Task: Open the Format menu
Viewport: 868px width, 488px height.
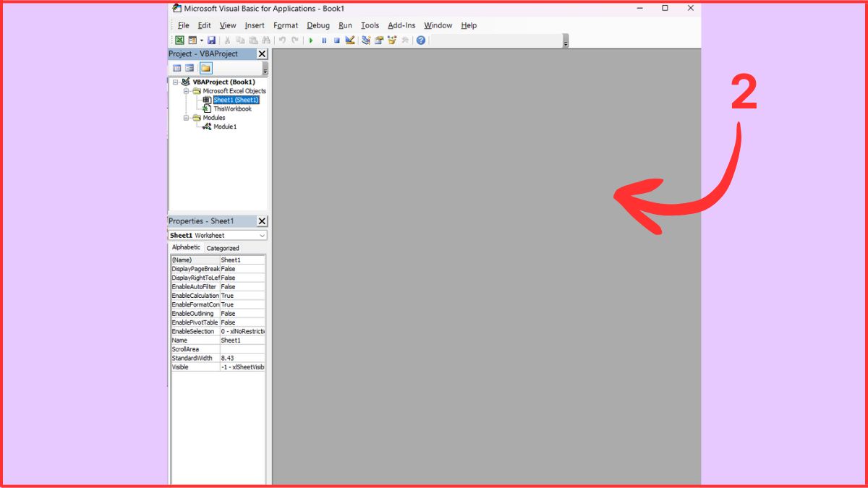Action: click(x=286, y=25)
